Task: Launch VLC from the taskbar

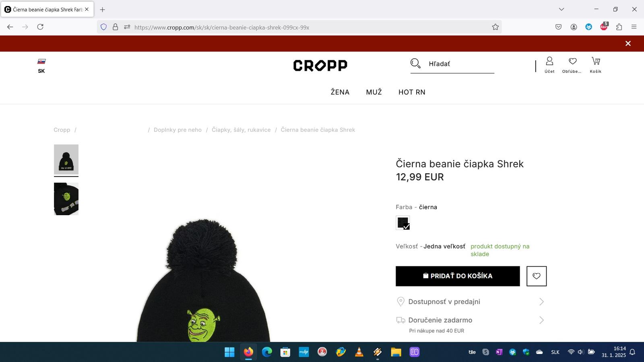Action: (359, 352)
